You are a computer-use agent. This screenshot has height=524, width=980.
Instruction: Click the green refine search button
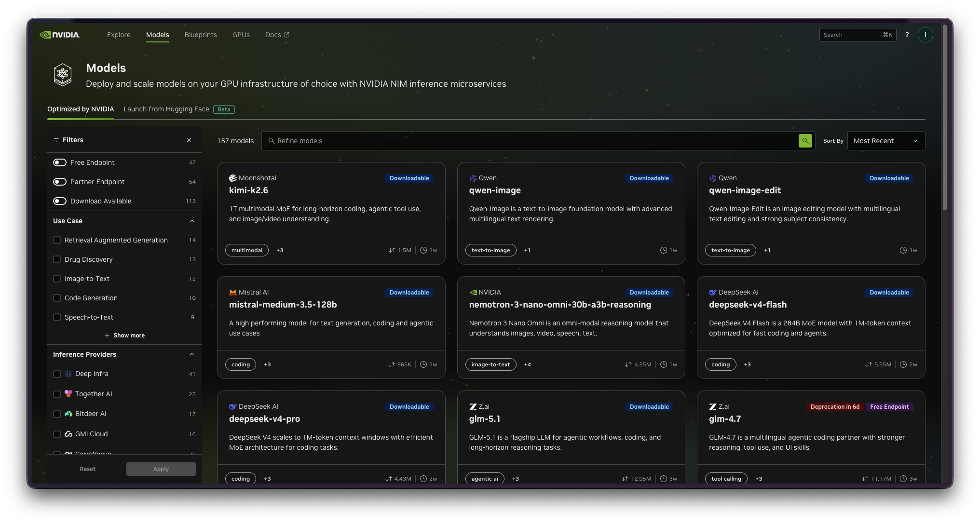tap(805, 141)
